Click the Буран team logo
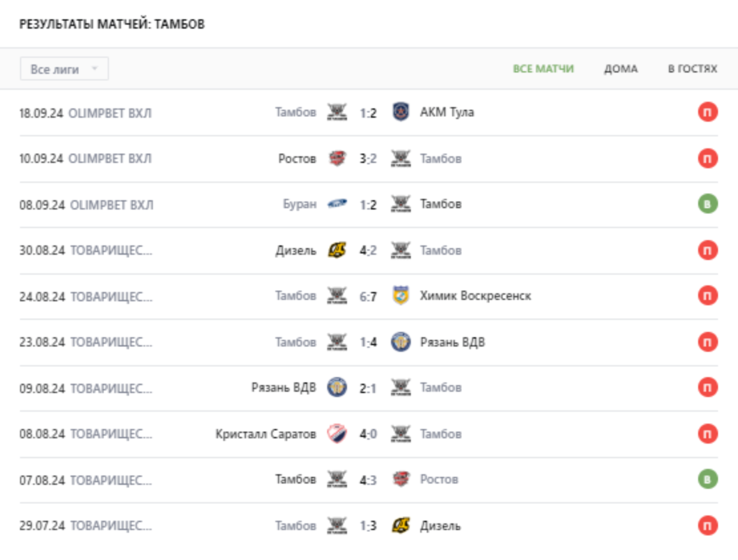The width and height of the screenshot is (738, 560). [337, 204]
